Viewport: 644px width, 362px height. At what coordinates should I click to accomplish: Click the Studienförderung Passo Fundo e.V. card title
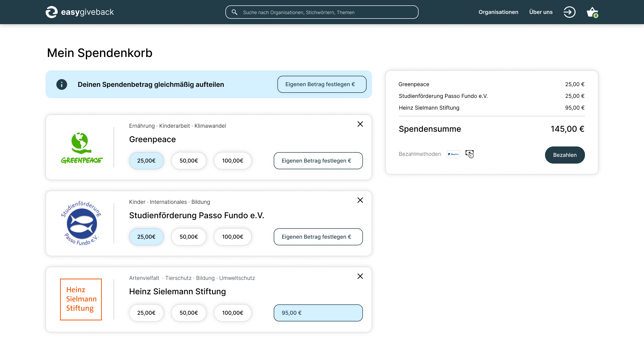pyautogui.click(x=197, y=216)
